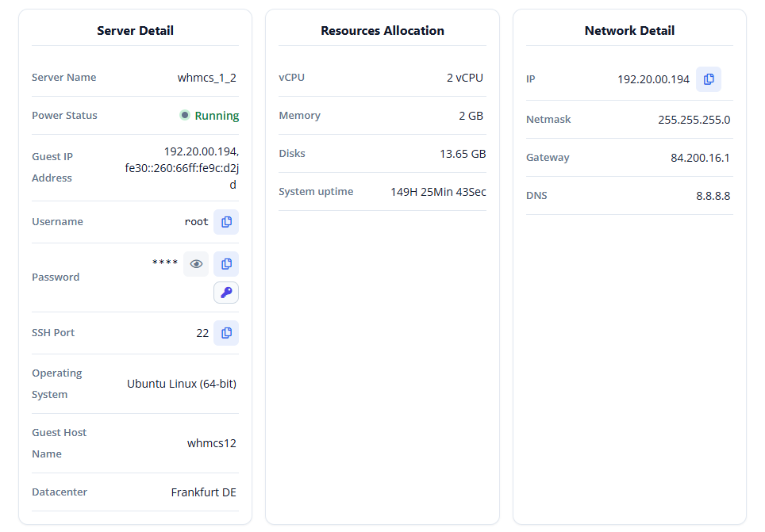Viewport: 765px width, 532px height.
Task: Click the Guest IP Address label
Action: (52, 167)
